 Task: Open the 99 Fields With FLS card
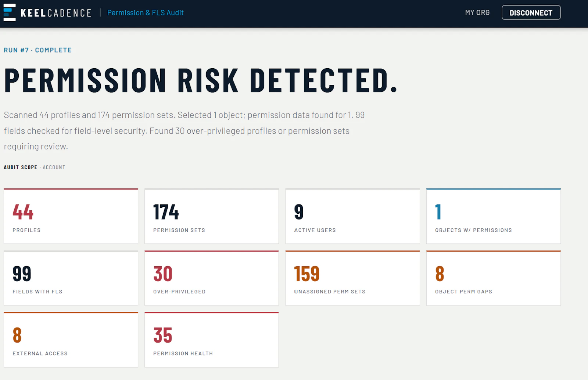coord(71,278)
